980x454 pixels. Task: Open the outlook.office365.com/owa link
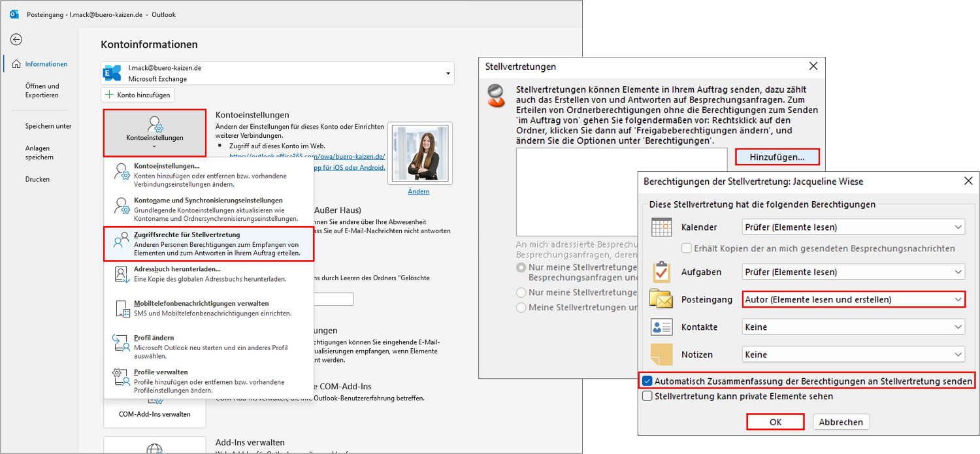(x=307, y=157)
